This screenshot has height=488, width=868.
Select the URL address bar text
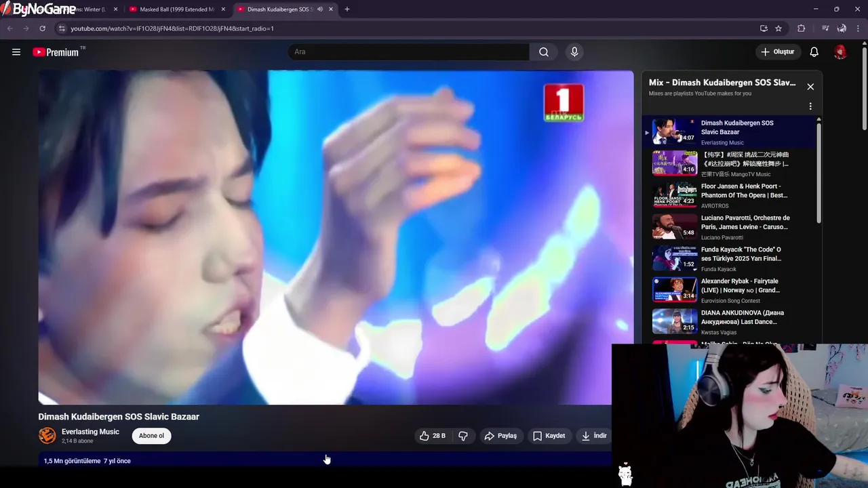(172, 28)
